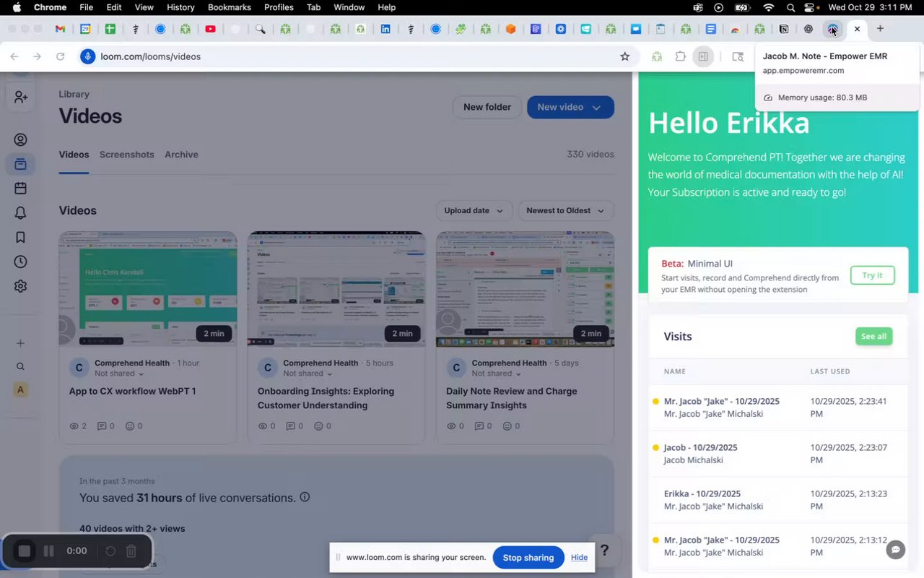The width and height of the screenshot is (924, 578).
Task: Click the NAME column header in Visits
Action: point(675,371)
